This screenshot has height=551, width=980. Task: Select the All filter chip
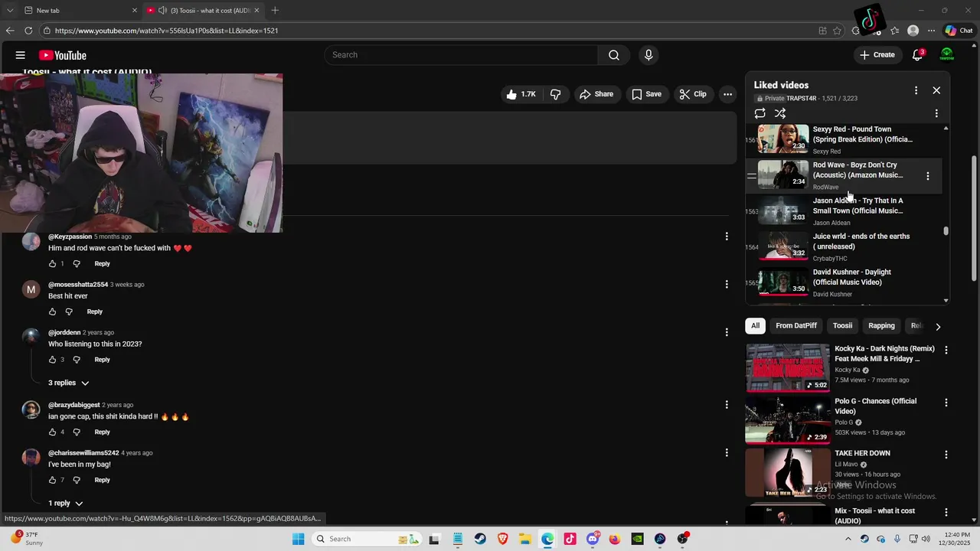point(755,326)
